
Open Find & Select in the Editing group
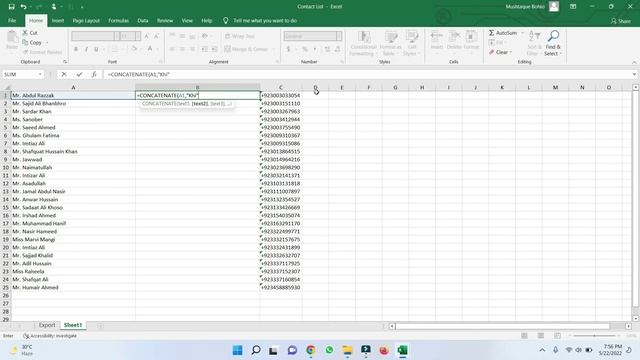point(553,43)
